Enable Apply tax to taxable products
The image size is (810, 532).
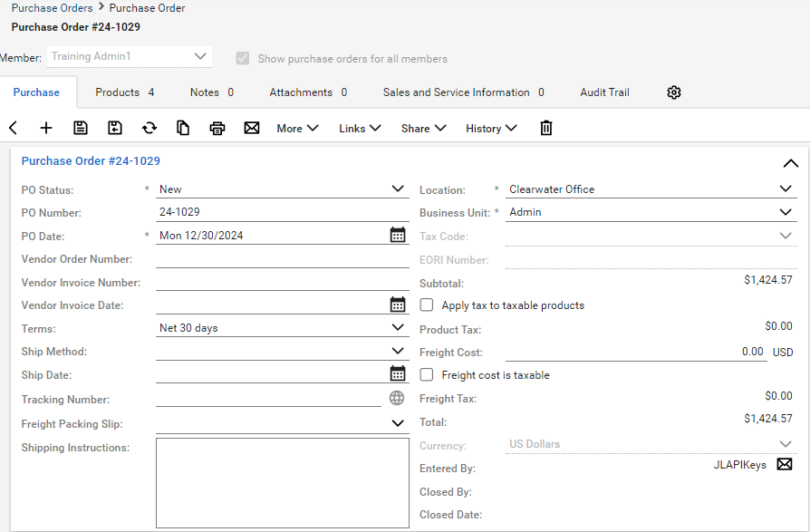427,305
